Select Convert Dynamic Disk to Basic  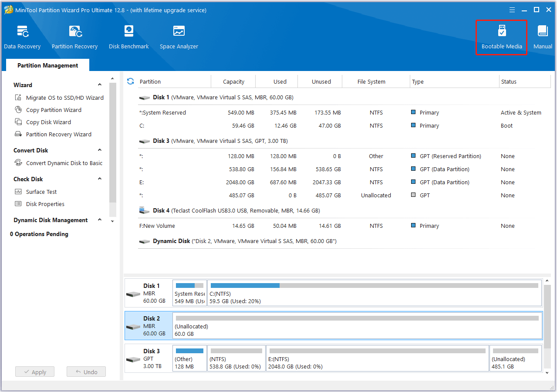(64, 163)
